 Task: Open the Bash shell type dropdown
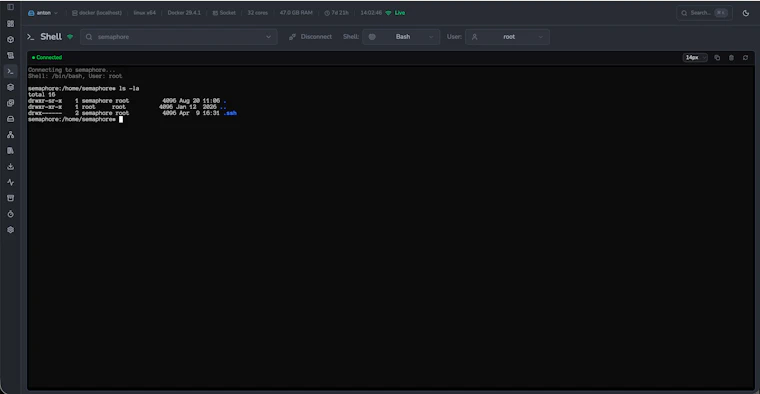coord(401,37)
